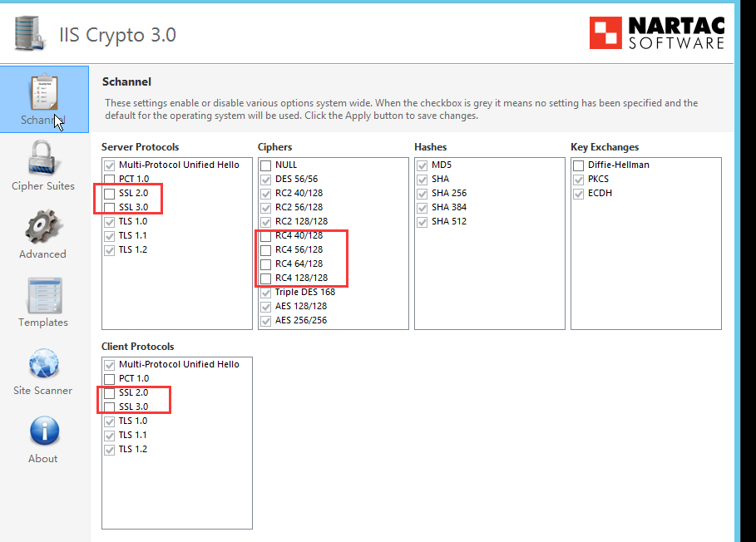This screenshot has height=542, width=756.
Task: Click the IIS Crypto 3.0 title text
Action: click(x=117, y=35)
